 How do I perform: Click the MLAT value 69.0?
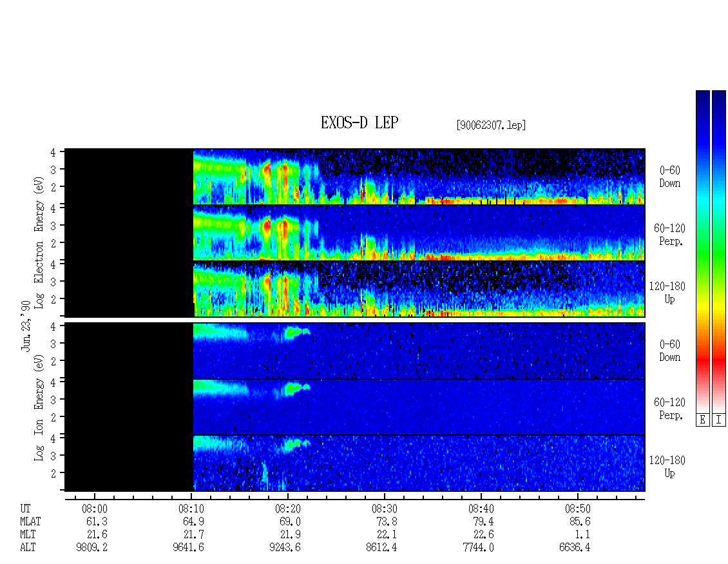coord(290,521)
